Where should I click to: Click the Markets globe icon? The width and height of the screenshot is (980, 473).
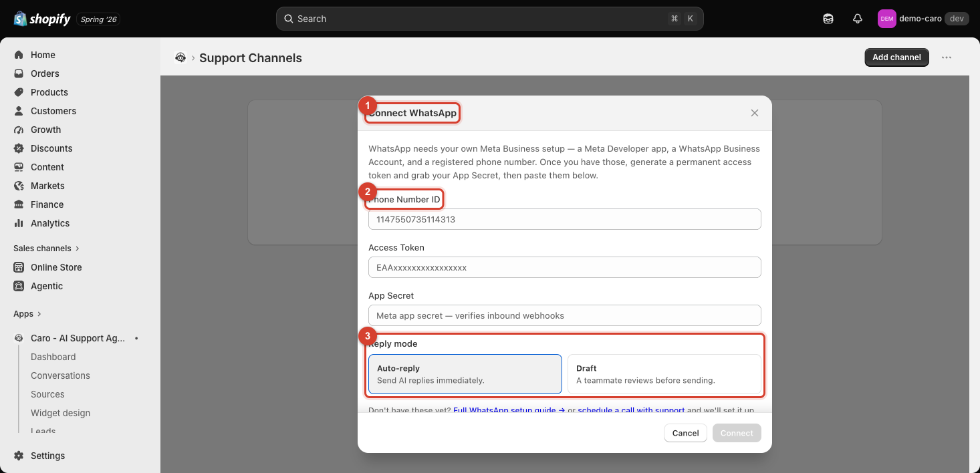(x=19, y=186)
